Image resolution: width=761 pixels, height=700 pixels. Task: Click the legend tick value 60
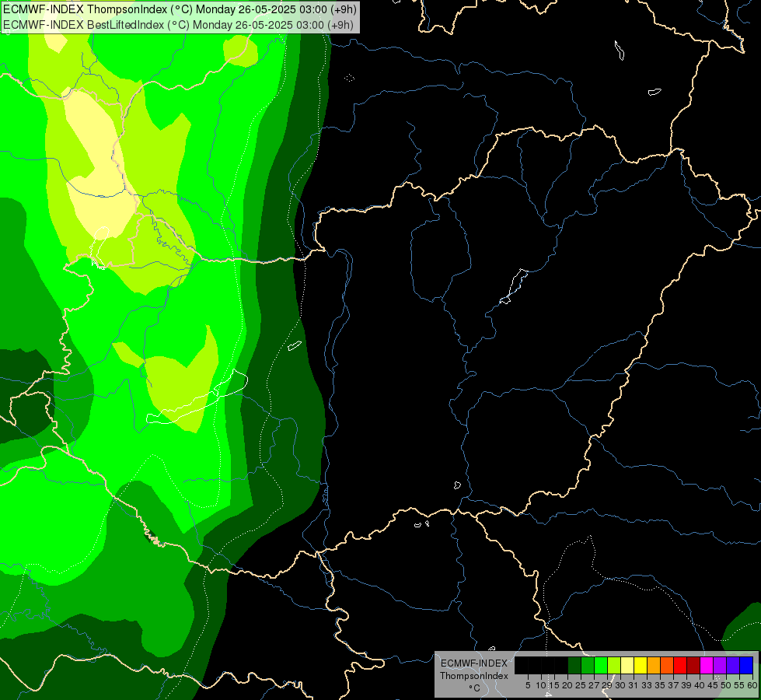(752, 685)
